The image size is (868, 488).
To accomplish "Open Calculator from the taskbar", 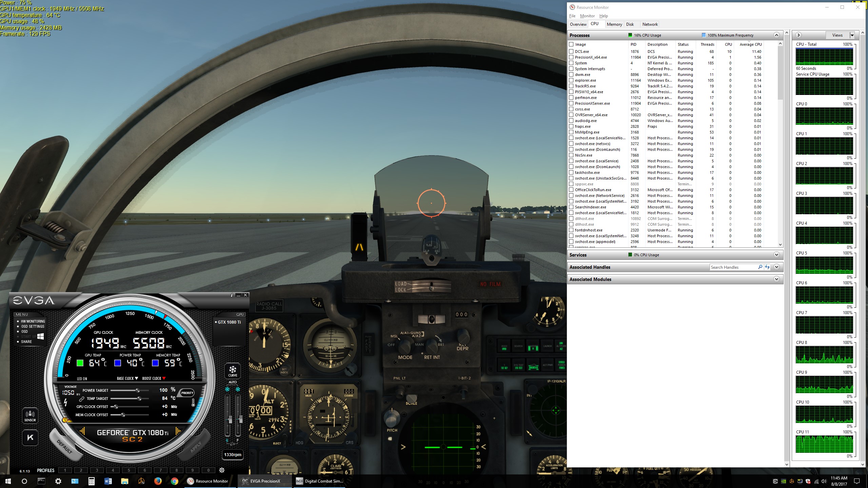I will 92,481.
